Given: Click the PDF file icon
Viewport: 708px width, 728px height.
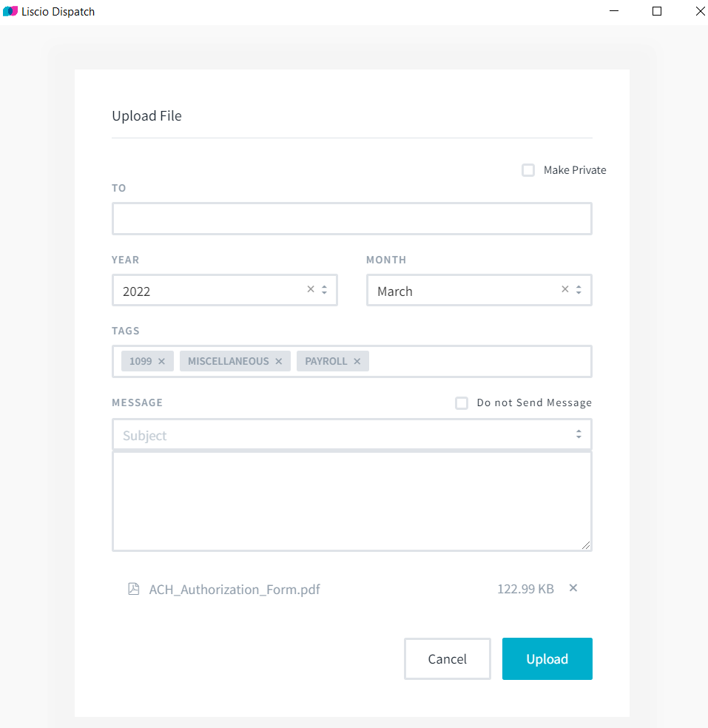Looking at the screenshot, I should pyautogui.click(x=134, y=589).
